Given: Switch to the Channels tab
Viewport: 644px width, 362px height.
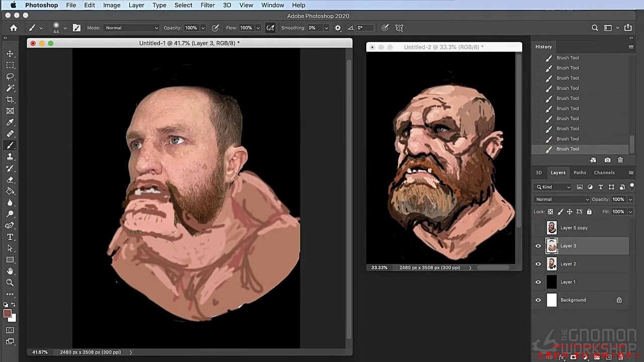Looking at the screenshot, I should (604, 172).
